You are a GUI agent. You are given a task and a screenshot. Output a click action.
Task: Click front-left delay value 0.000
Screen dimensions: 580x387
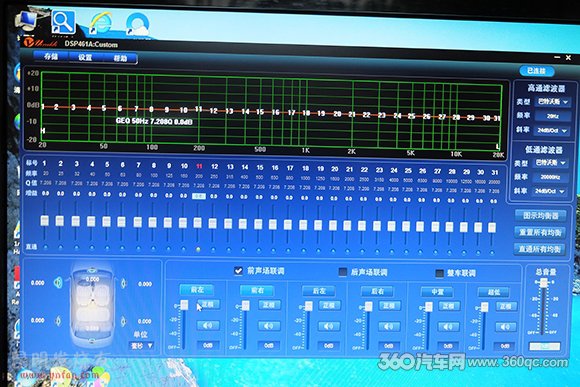pyautogui.click(x=38, y=283)
